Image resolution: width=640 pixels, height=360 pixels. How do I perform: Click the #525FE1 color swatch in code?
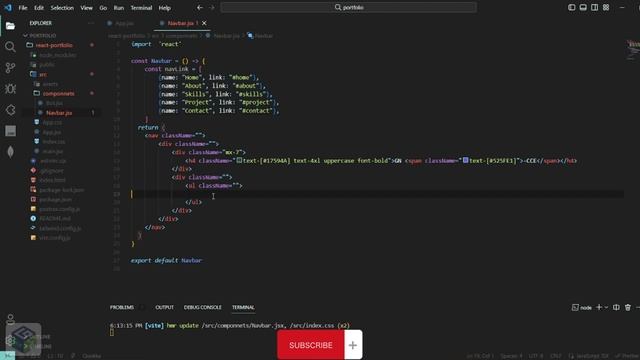[x=465, y=160]
